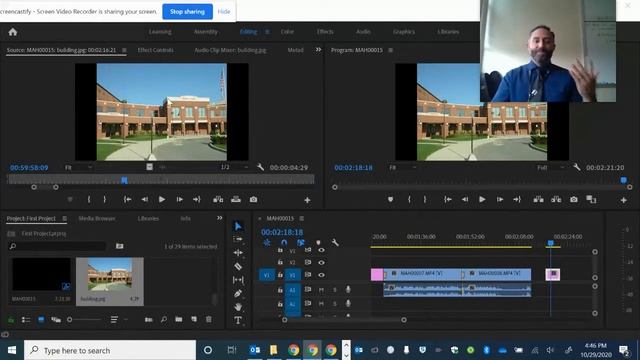Screen dimensions: 640x360
Task: Switch to Effects workspace
Action: (325, 32)
